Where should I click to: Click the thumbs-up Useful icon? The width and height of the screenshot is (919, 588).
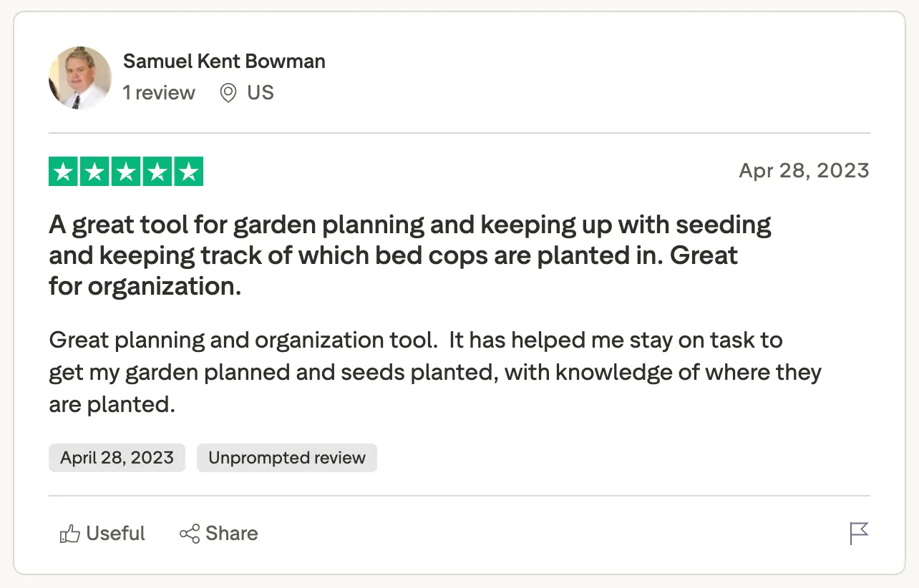69,534
